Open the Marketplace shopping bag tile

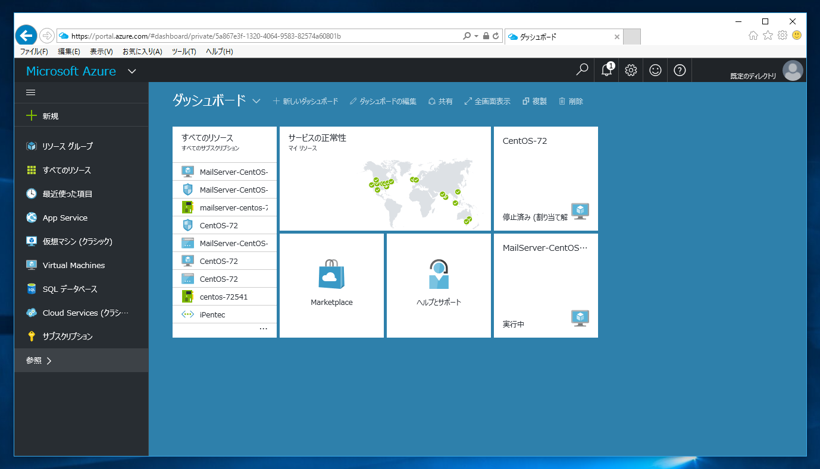[x=332, y=285]
